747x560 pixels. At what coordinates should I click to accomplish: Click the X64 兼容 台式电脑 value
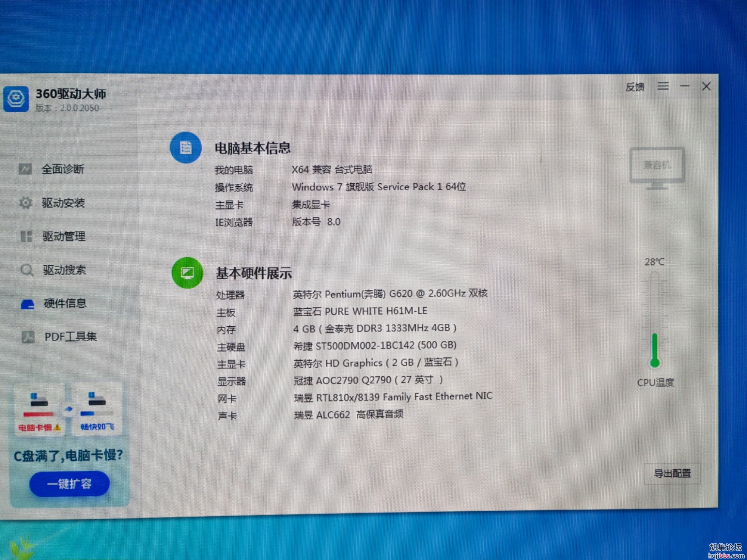pyautogui.click(x=332, y=169)
